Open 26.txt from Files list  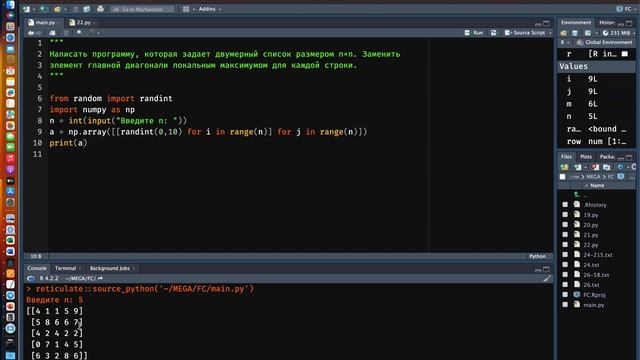point(591,285)
